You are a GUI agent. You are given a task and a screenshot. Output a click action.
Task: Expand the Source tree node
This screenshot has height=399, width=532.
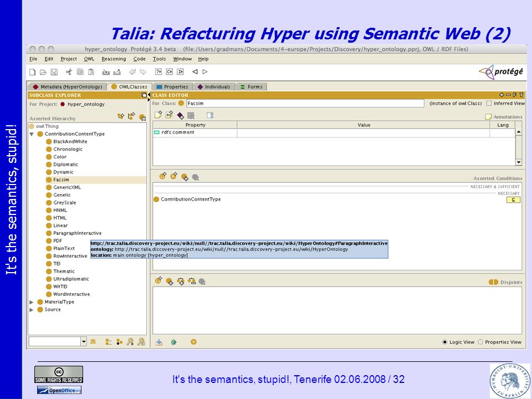click(32, 310)
